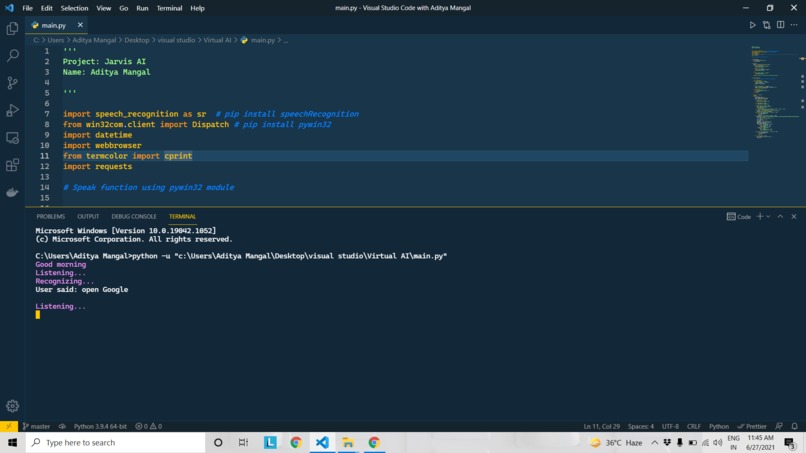This screenshot has height=453, width=806.
Task: Maximize the panel with the up chevron
Action: click(x=780, y=216)
